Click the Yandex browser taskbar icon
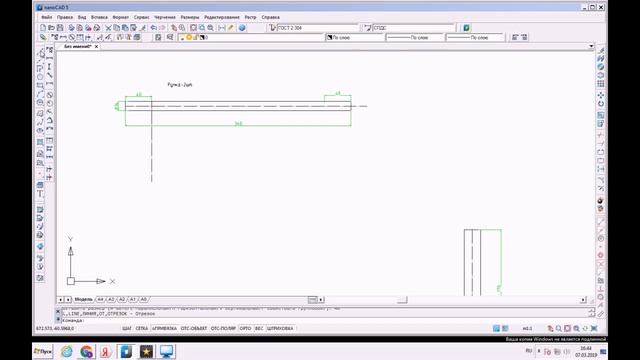The height and width of the screenshot is (360, 640). coord(105,351)
